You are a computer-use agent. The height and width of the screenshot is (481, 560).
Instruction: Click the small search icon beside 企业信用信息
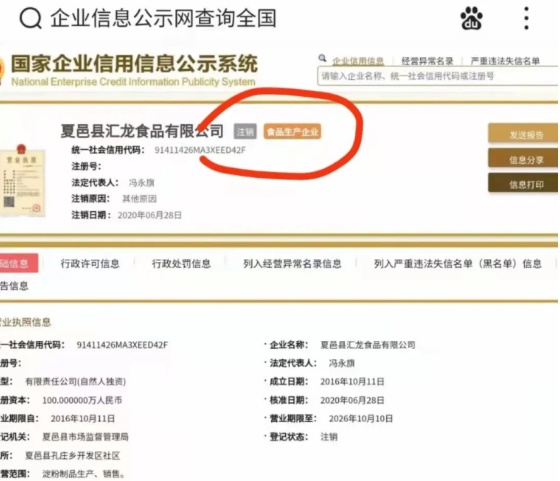pos(322,58)
